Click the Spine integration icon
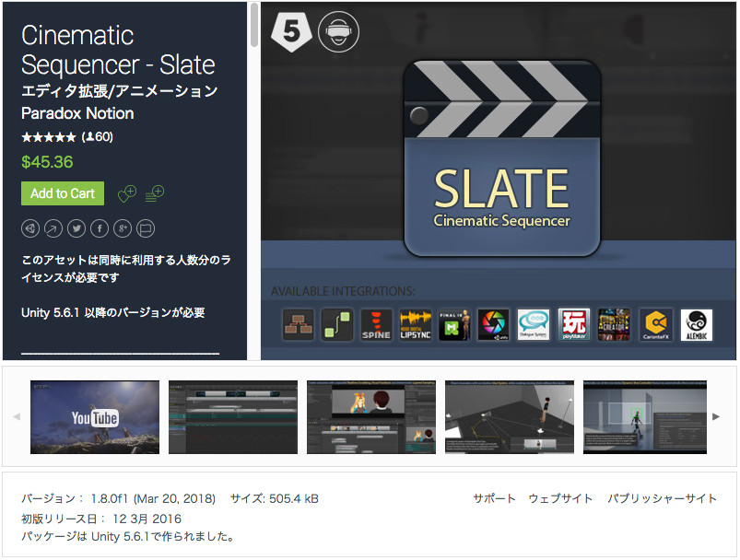The height and width of the screenshot is (560, 740). (376, 324)
